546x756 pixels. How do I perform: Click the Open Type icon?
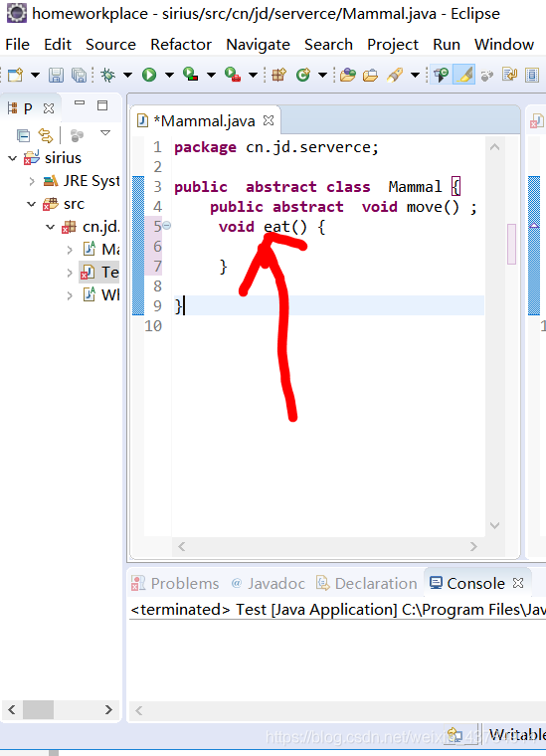(x=347, y=75)
